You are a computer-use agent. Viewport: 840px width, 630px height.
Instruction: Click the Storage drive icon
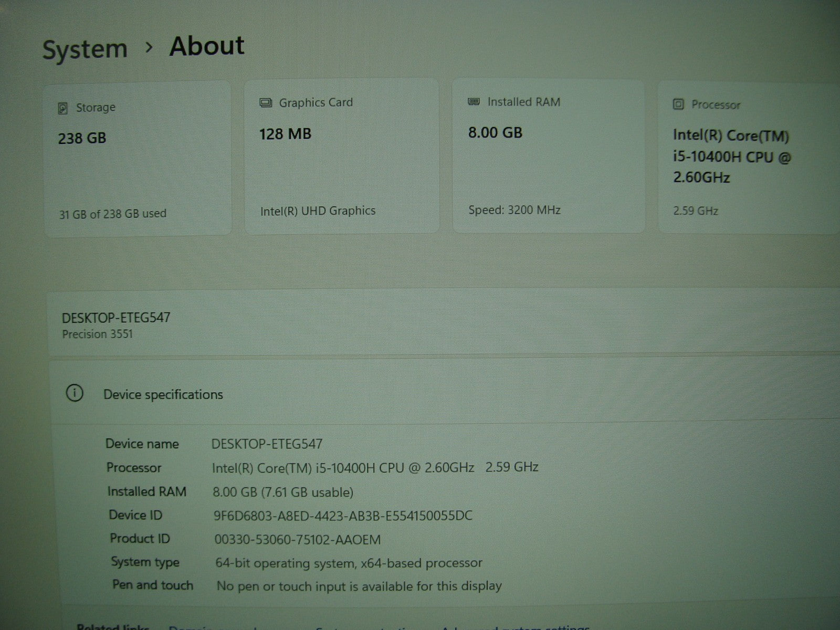tap(62, 108)
